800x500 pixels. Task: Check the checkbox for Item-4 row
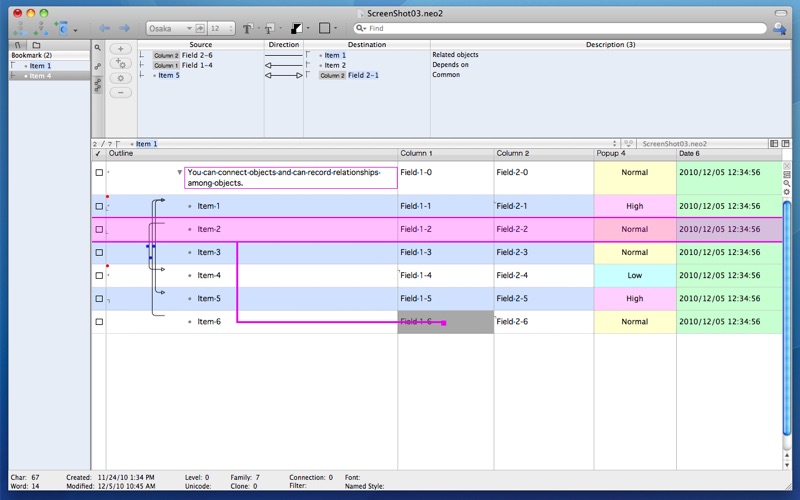point(98,275)
